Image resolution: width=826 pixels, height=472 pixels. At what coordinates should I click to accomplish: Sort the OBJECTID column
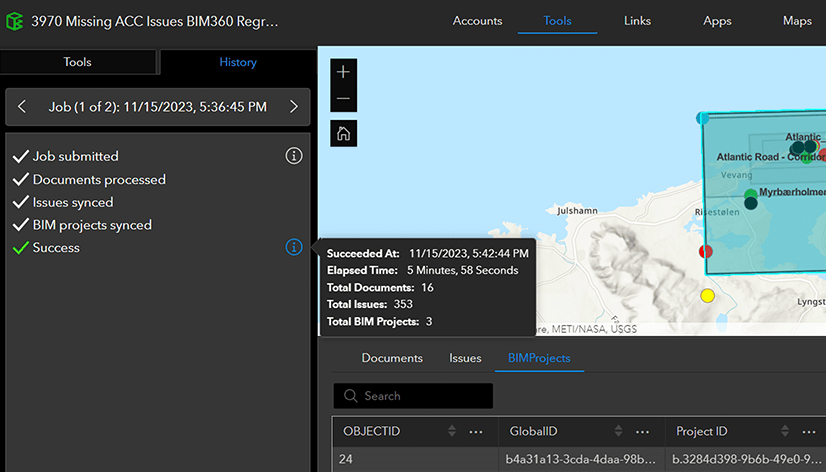(451, 431)
